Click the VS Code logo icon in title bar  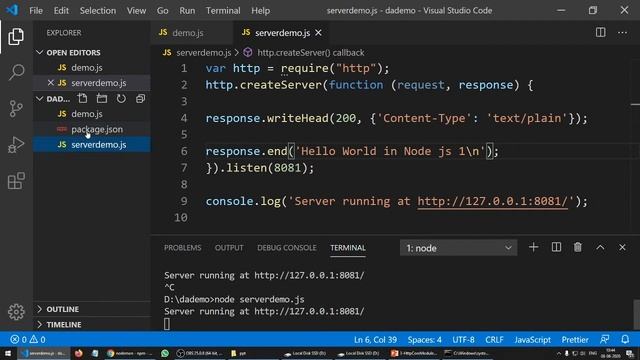(12, 10)
